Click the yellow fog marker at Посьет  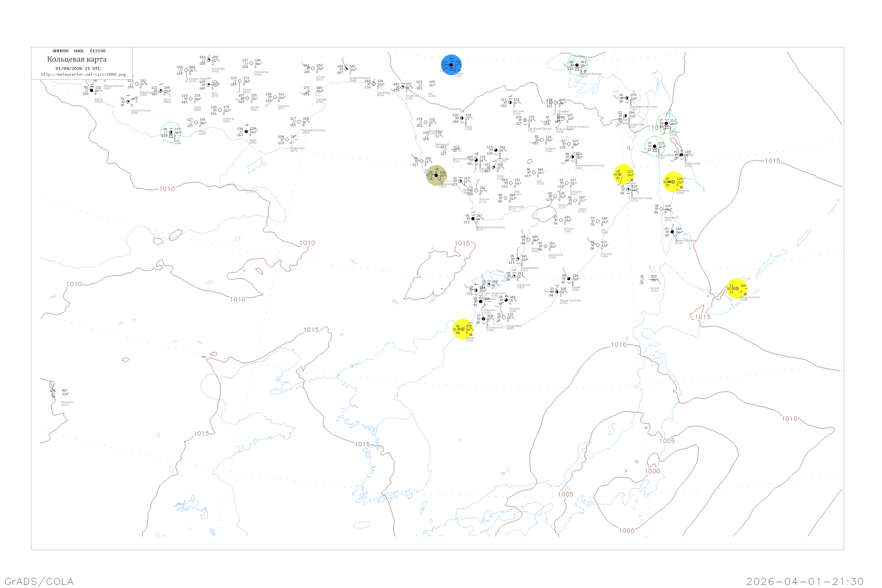click(463, 329)
